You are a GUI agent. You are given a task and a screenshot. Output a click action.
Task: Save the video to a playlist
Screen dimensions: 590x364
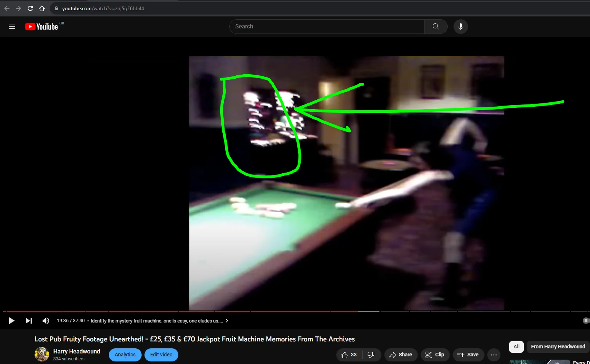point(468,355)
